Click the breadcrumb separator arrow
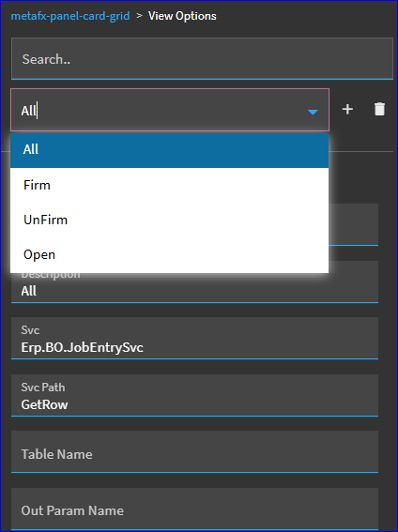Image resolution: width=398 pixels, height=532 pixels. pos(139,16)
